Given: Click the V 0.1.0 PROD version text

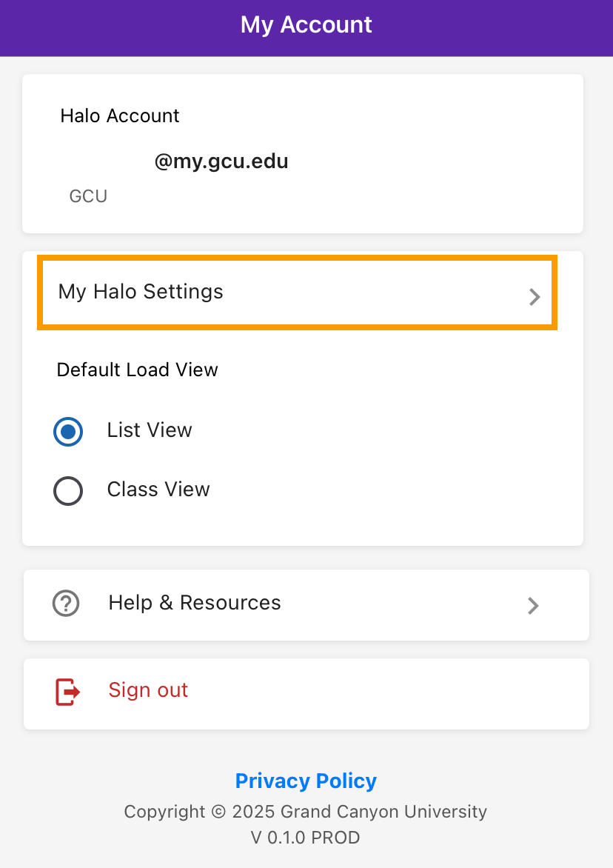Looking at the screenshot, I should (x=306, y=838).
